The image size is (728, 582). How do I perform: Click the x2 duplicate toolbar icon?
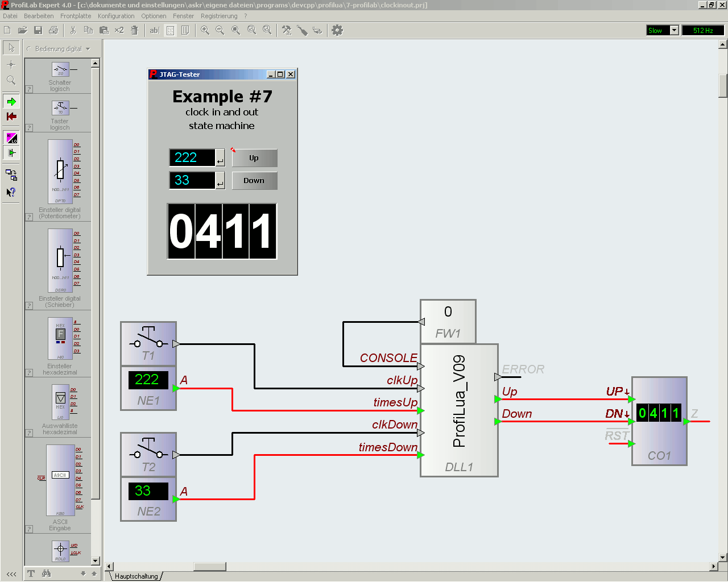coord(119,30)
